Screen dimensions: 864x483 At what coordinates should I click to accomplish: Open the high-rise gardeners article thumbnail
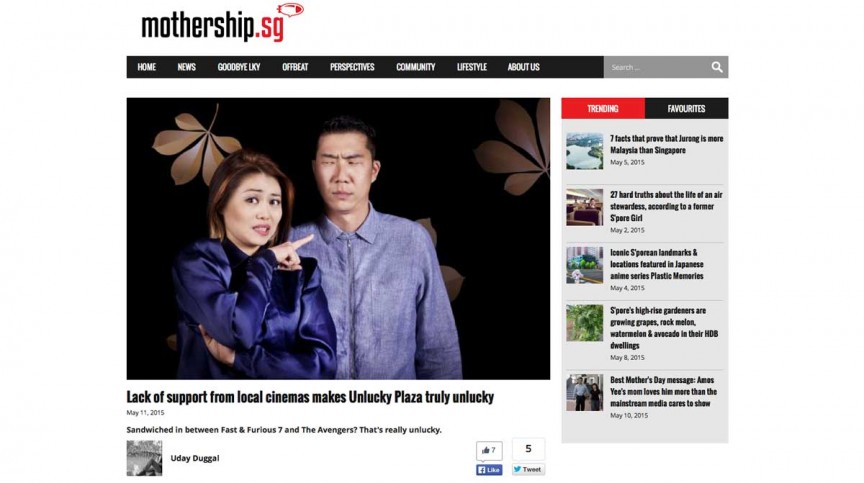[585, 323]
